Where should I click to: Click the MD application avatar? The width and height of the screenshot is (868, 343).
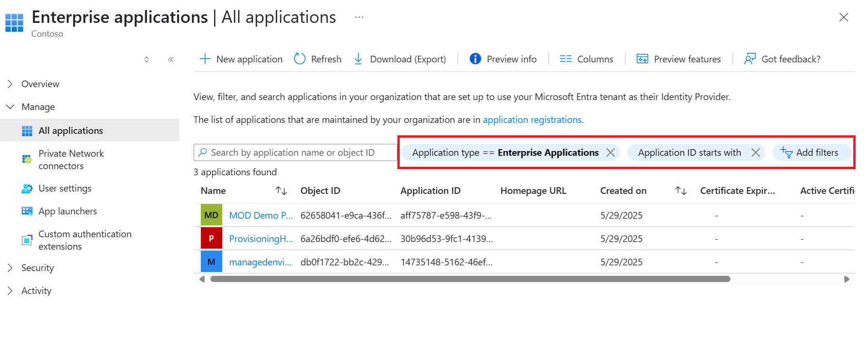(x=211, y=215)
